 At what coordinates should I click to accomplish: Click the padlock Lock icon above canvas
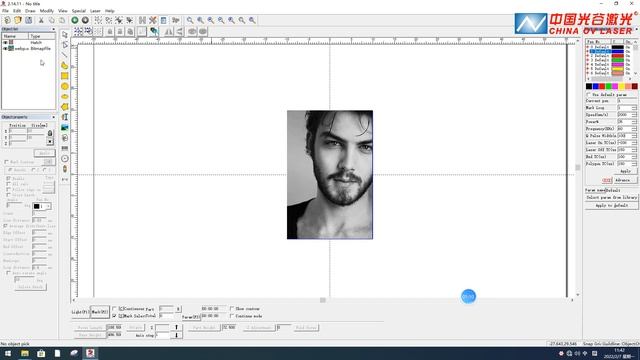[x=109, y=31]
